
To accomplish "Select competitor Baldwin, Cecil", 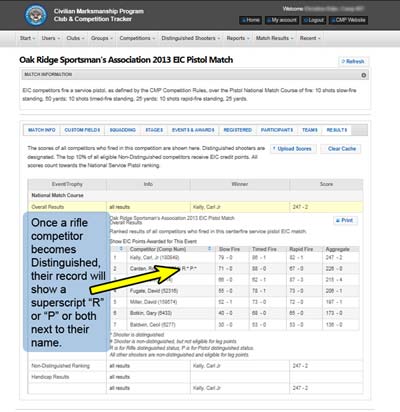I will (x=152, y=324).
